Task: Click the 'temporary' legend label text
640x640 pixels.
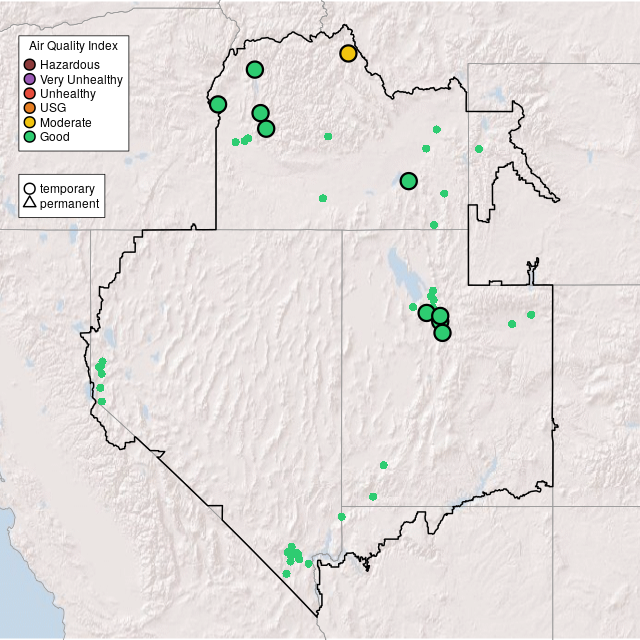Action: (67, 189)
